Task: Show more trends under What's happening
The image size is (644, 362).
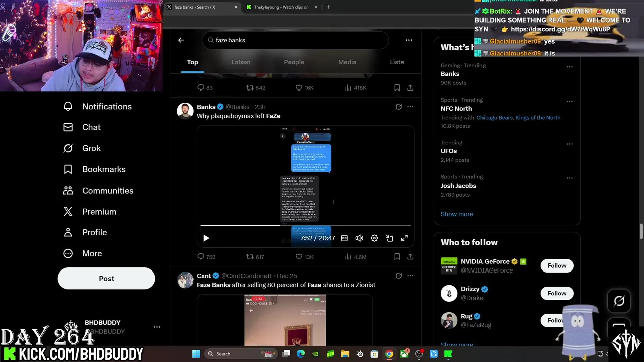Action: (x=457, y=214)
